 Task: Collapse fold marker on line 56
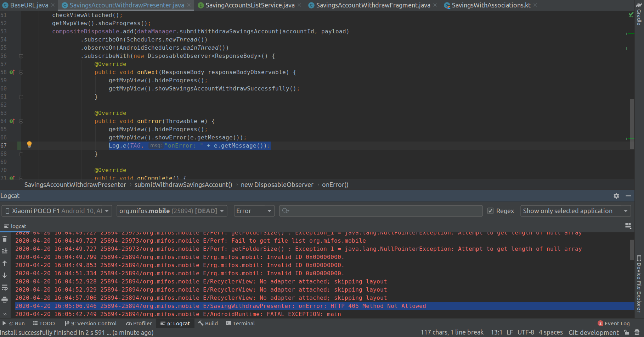[x=21, y=56]
